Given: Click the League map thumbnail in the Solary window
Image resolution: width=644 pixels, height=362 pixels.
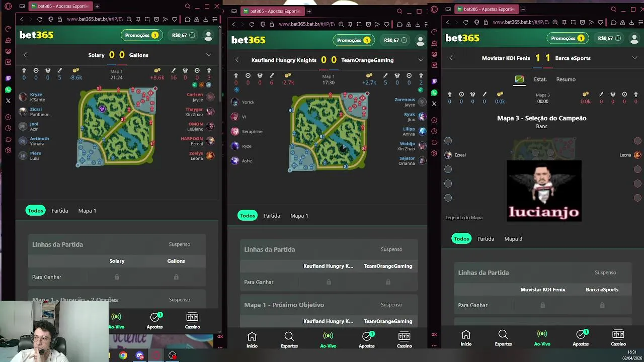Looking at the screenshot, I should (x=117, y=127).
